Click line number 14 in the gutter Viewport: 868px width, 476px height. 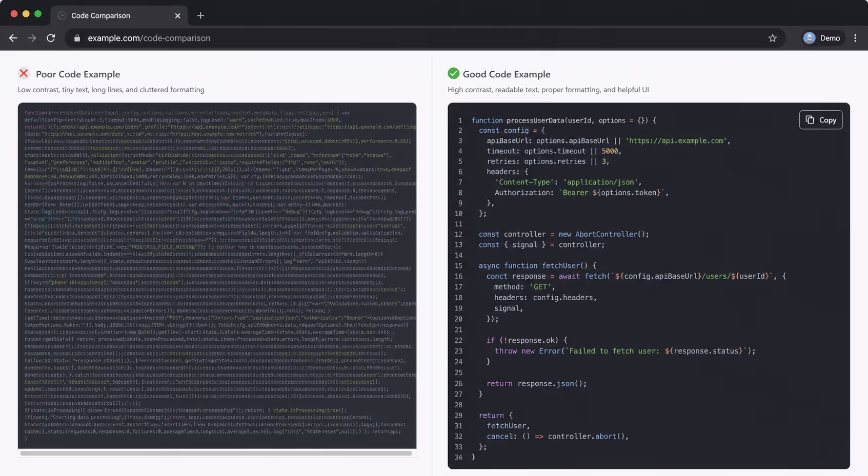click(x=458, y=255)
